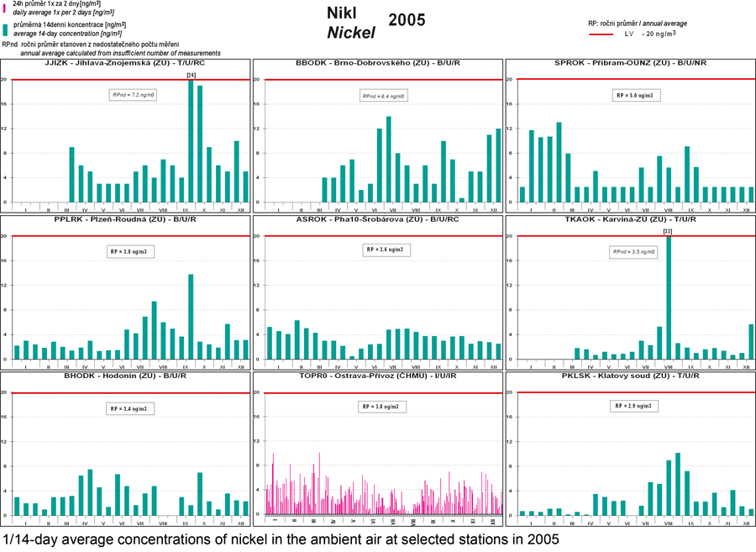Select the BHODK Hodonín chart title
Viewport: 756px width, 552px height.
tap(124, 376)
